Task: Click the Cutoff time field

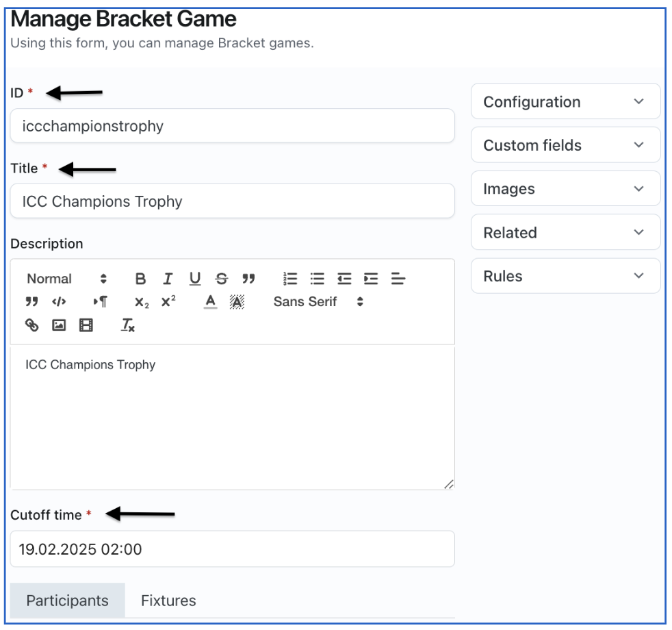Action: [x=232, y=549]
